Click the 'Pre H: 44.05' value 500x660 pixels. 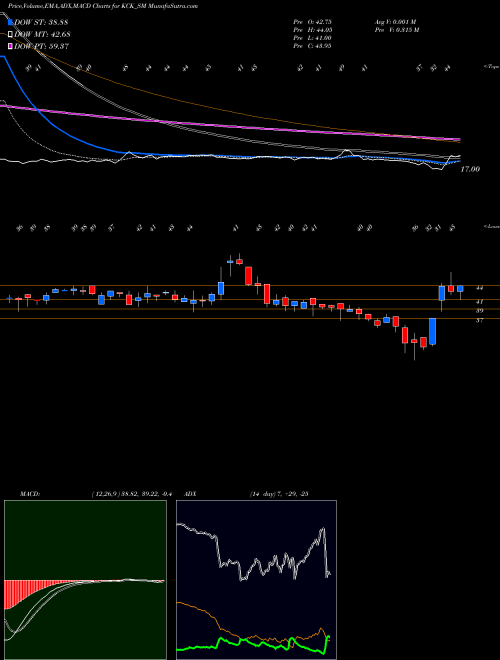(312, 30)
